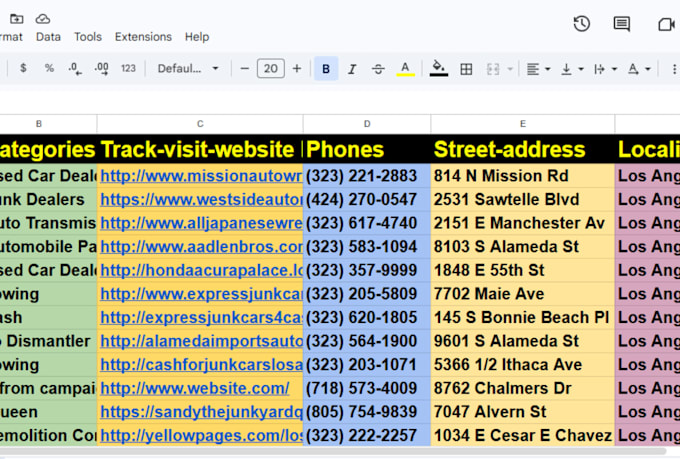The image size is (680, 459).
Task: Select the Street-address header cell
Action: [x=523, y=149]
